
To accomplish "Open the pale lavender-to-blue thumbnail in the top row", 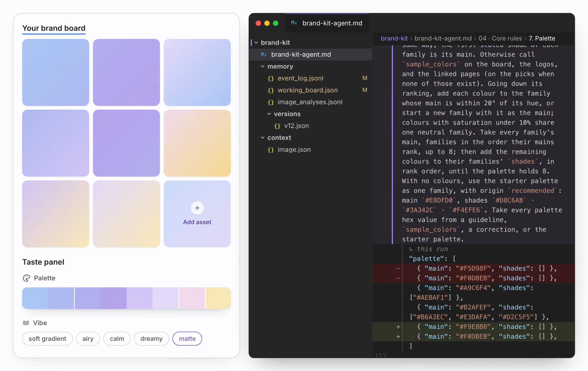I will (x=197, y=72).
